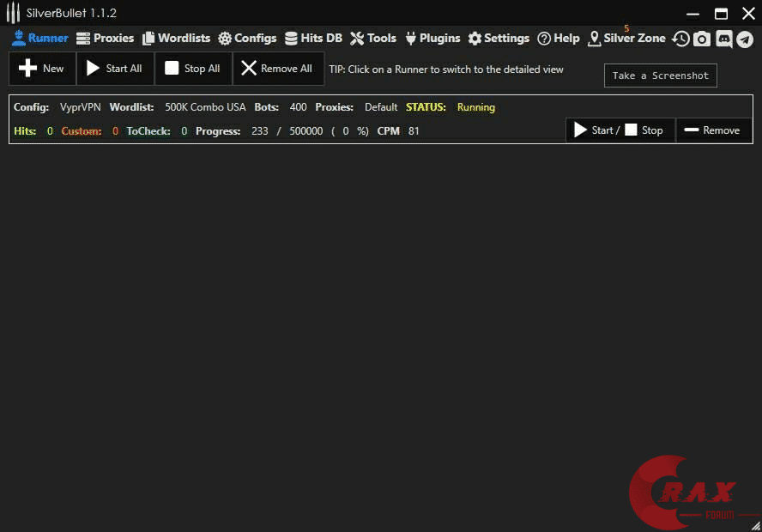Create a New runner

42,69
